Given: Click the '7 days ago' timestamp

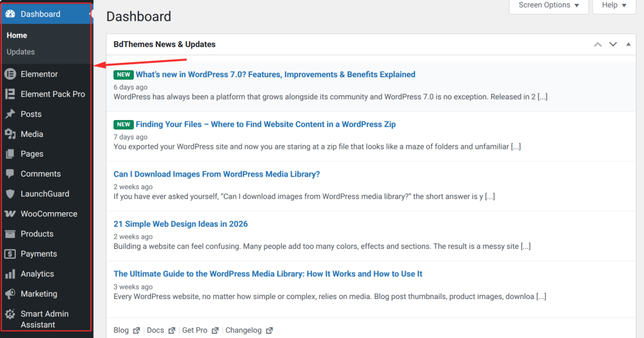Looking at the screenshot, I should (x=130, y=137).
